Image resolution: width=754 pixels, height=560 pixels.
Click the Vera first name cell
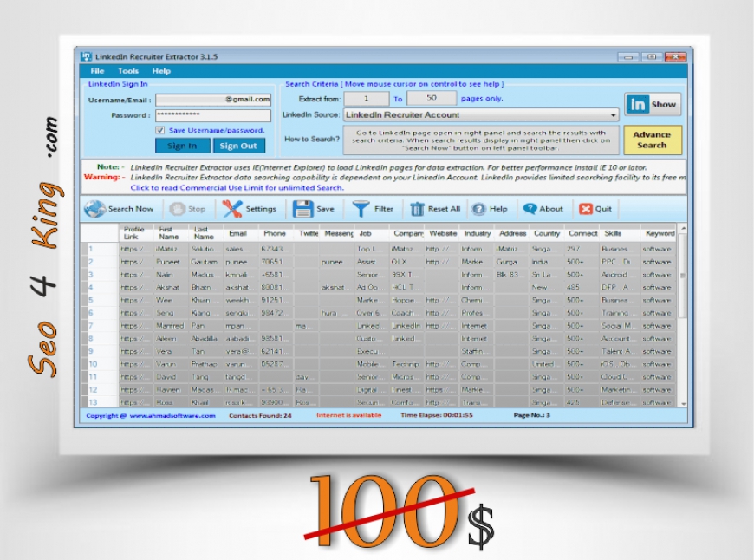click(x=172, y=351)
